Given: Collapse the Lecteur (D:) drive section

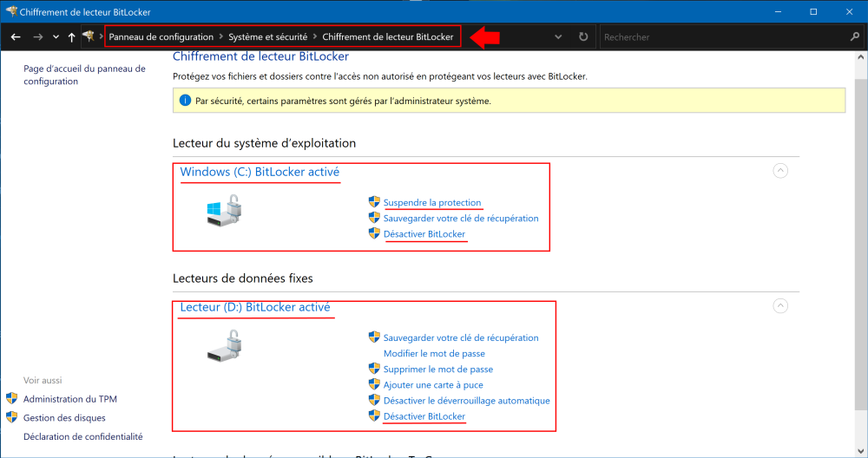Looking at the screenshot, I should (780, 306).
